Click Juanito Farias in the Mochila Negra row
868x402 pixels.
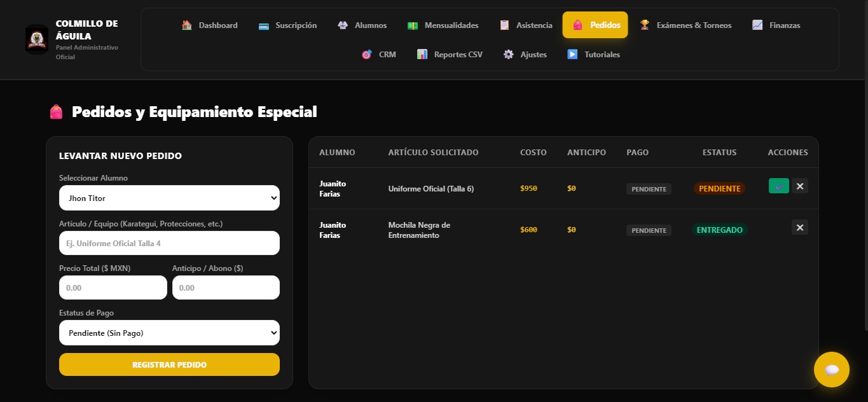[x=333, y=230]
